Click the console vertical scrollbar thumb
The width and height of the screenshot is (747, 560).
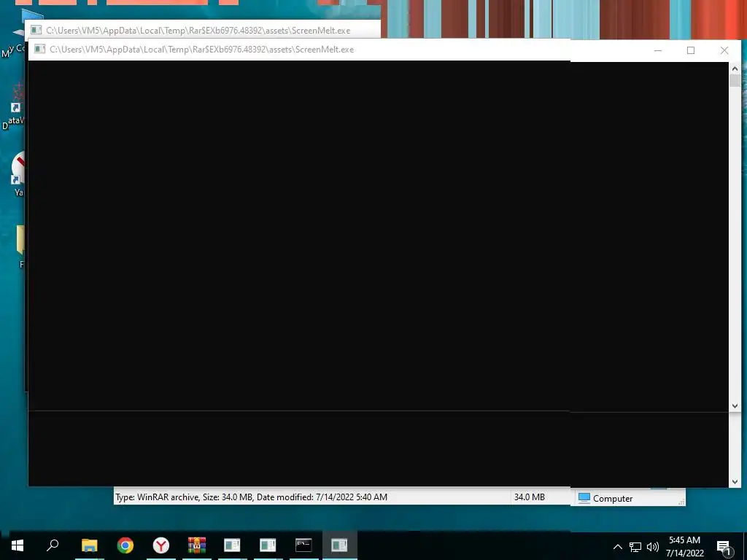coord(735,81)
